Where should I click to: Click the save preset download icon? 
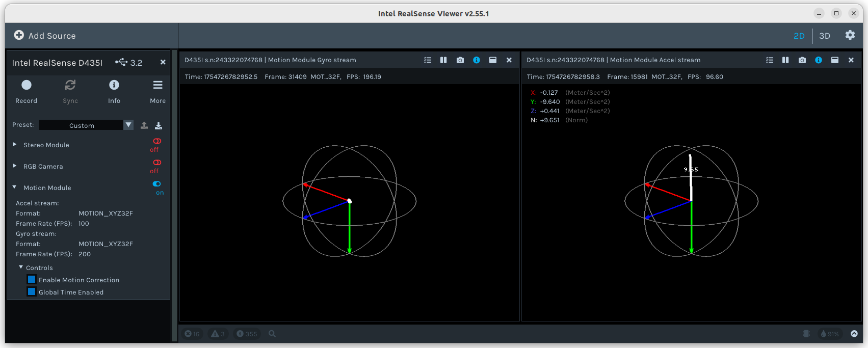(x=159, y=125)
